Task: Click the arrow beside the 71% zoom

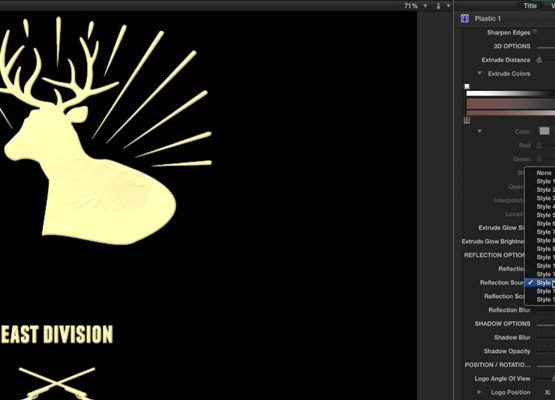Action: tap(425, 6)
